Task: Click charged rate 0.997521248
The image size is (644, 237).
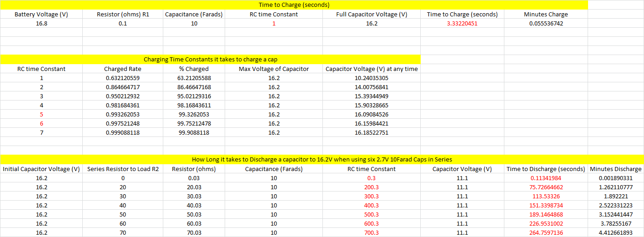Action: 123,123
